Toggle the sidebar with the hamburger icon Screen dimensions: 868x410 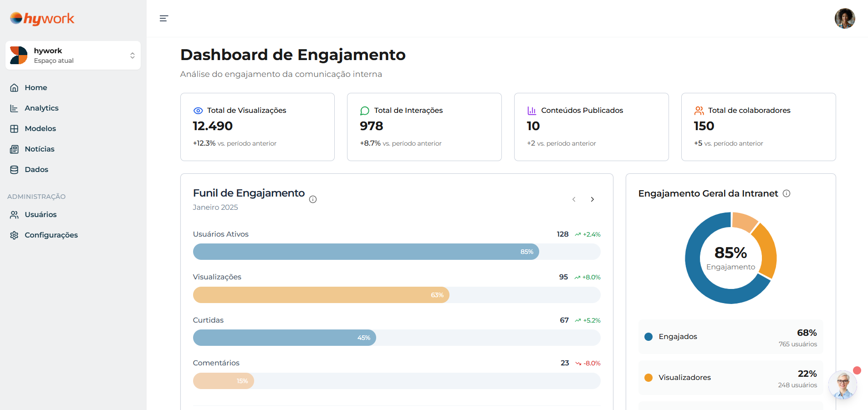(164, 18)
